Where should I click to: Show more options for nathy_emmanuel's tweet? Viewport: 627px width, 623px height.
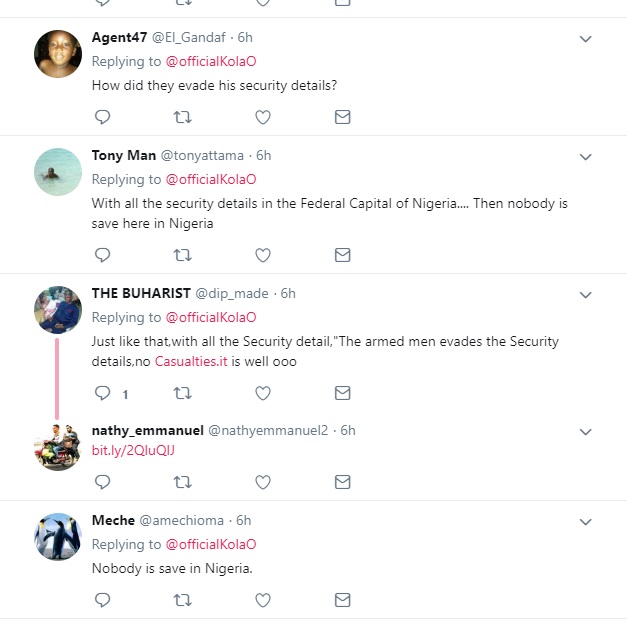click(586, 432)
